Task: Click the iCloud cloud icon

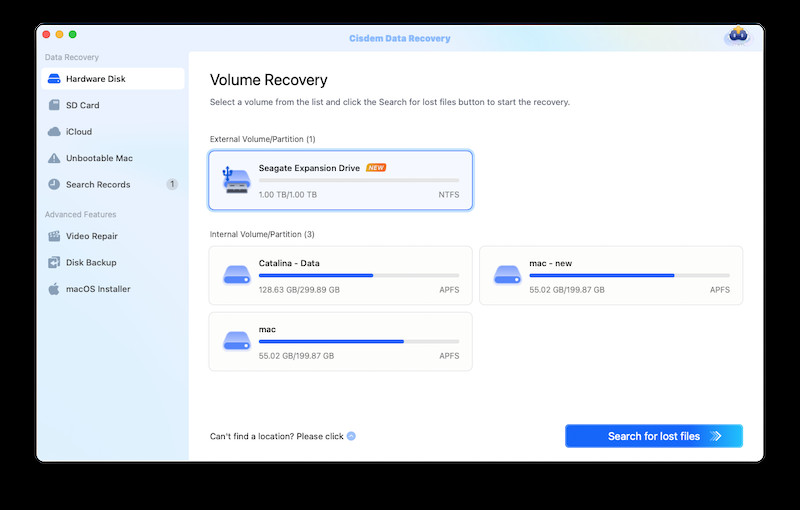Action: pyautogui.click(x=54, y=132)
